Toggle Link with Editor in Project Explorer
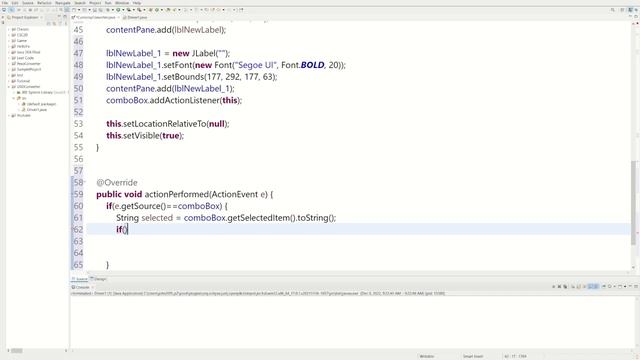 coord(53,23)
